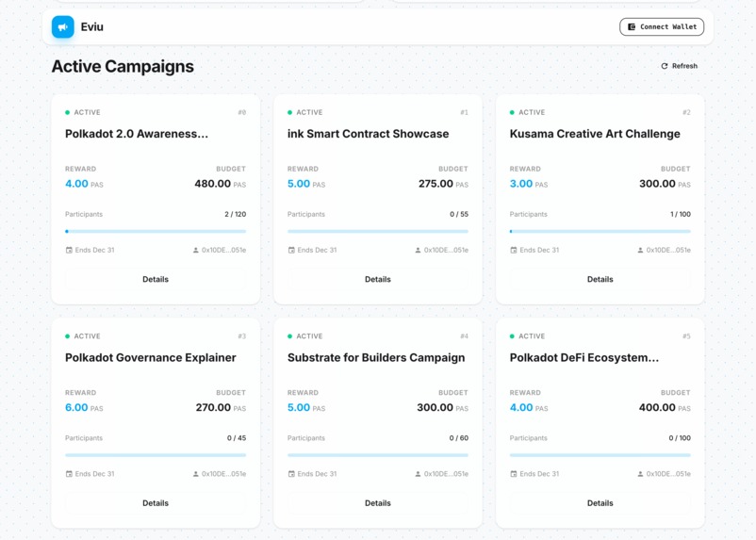Click the 3.00 PAS reward value
This screenshot has height=540, width=756.
[x=529, y=184]
